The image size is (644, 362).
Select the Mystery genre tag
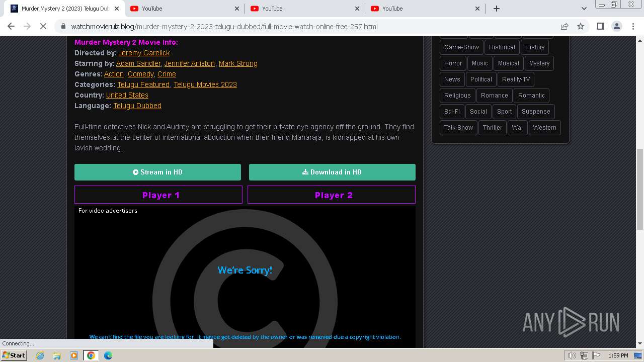(x=539, y=63)
